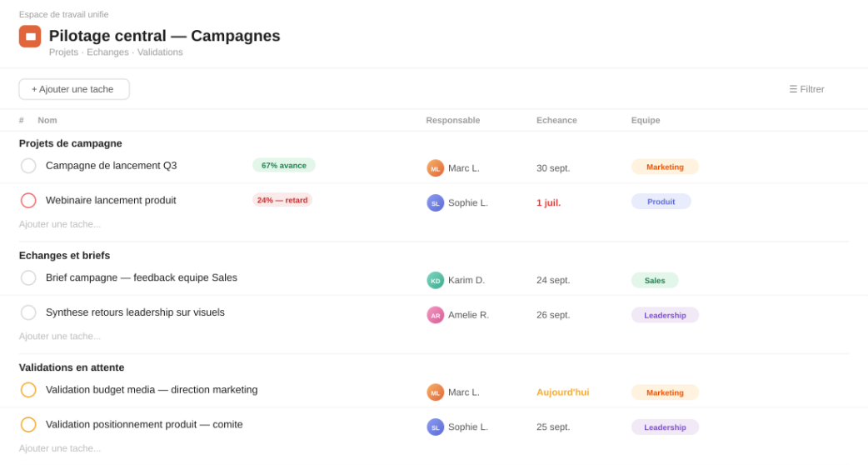This screenshot has height=465, width=868.
Task: Click Ajouter une tache field under Echanges et briefs
Action: (60, 337)
